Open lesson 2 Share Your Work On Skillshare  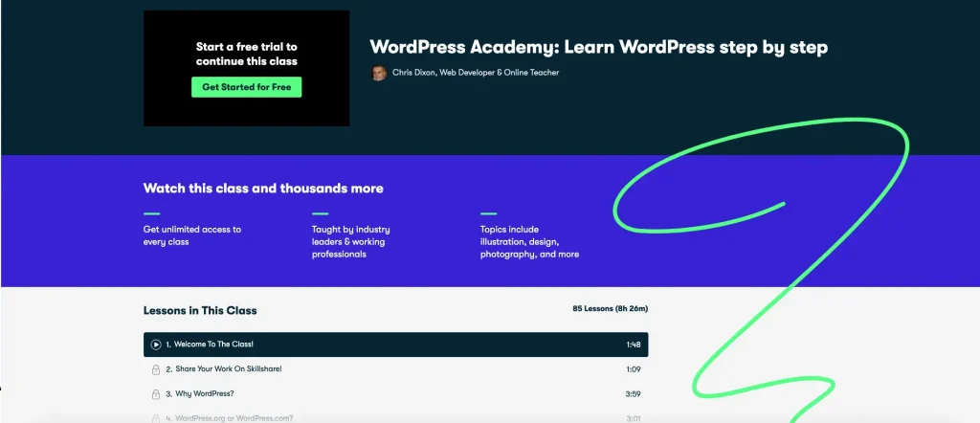point(395,369)
